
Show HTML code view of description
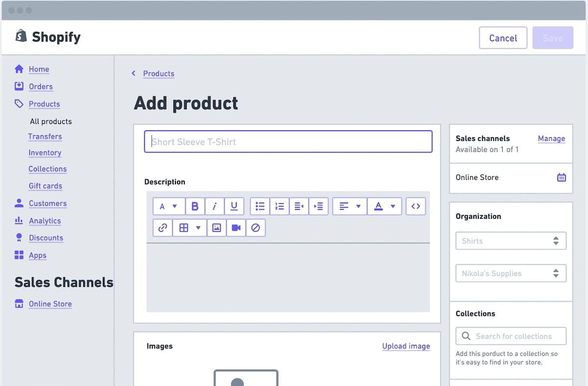point(416,206)
